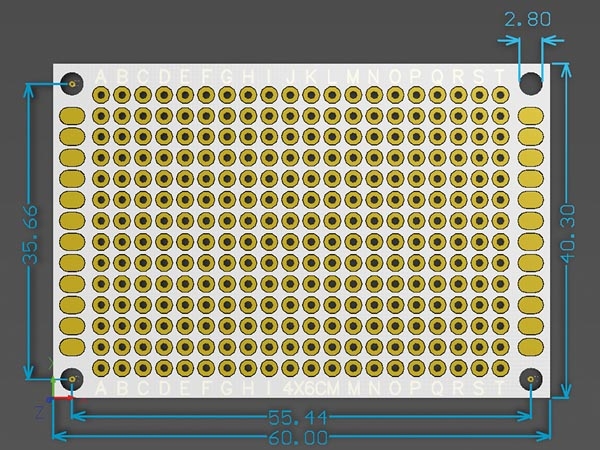
Task: Click the red X axis arrow
Action: click(x=65, y=398)
